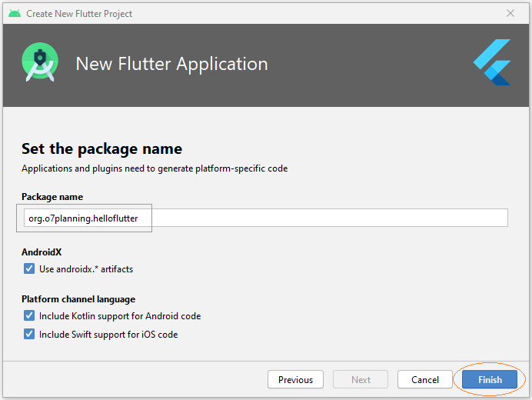Click the Android head icon in title bar

(x=15, y=14)
